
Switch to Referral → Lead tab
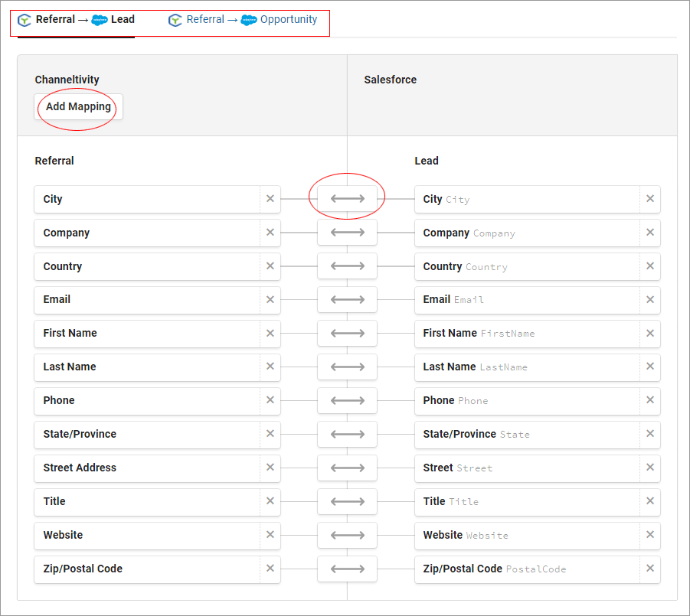click(76, 20)
